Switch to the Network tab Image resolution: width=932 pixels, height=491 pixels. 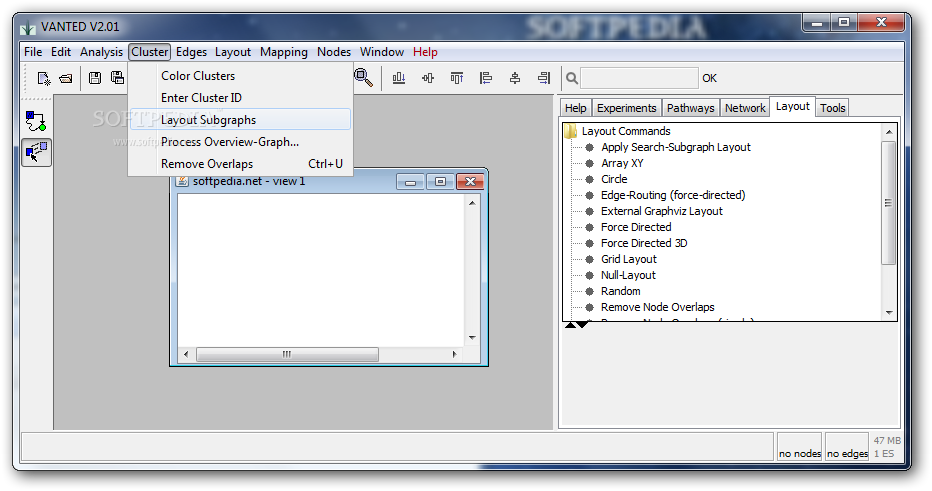pyautogui.click(x=745, y=108)
